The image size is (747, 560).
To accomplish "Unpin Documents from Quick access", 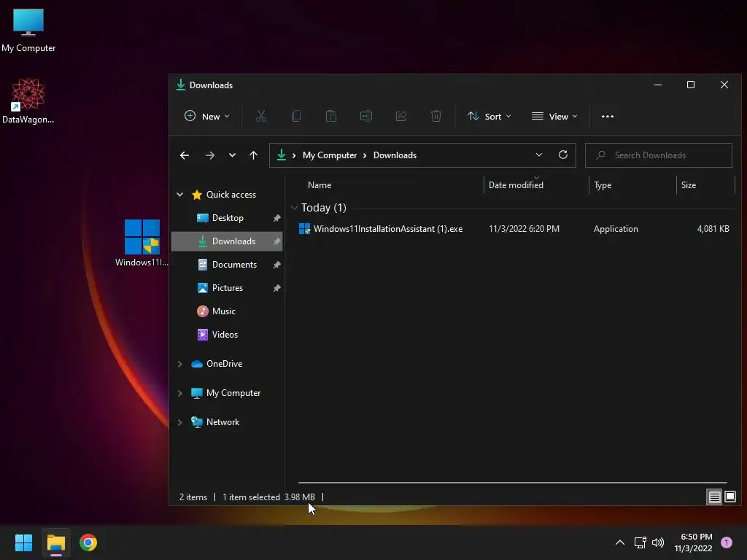I will 276,265.
